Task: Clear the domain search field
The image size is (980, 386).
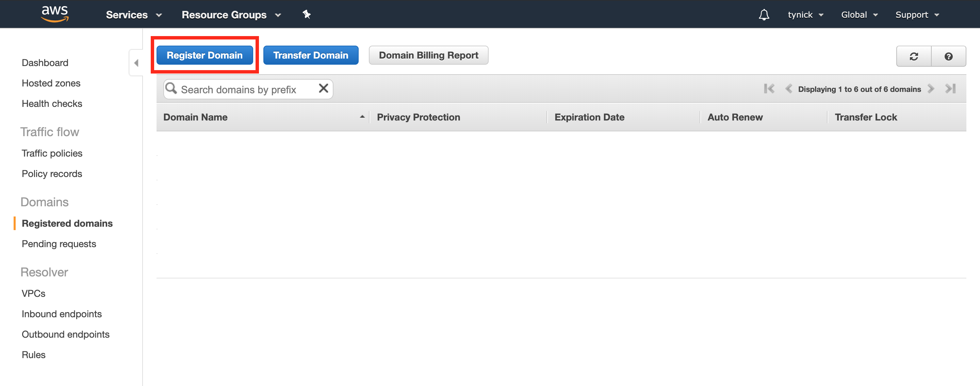Action: [x=324, y=89]
